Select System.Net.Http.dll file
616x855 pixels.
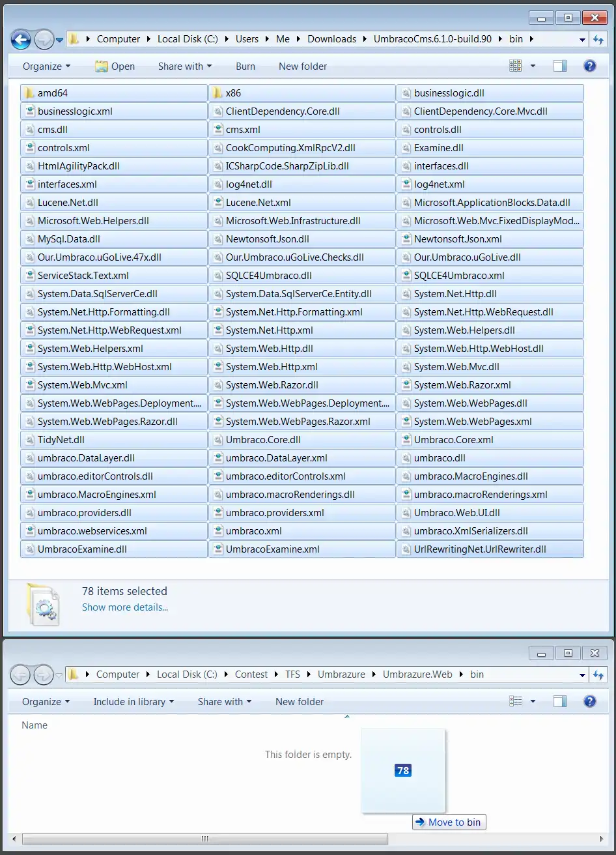pyautogui.click(x=490, y=294)
